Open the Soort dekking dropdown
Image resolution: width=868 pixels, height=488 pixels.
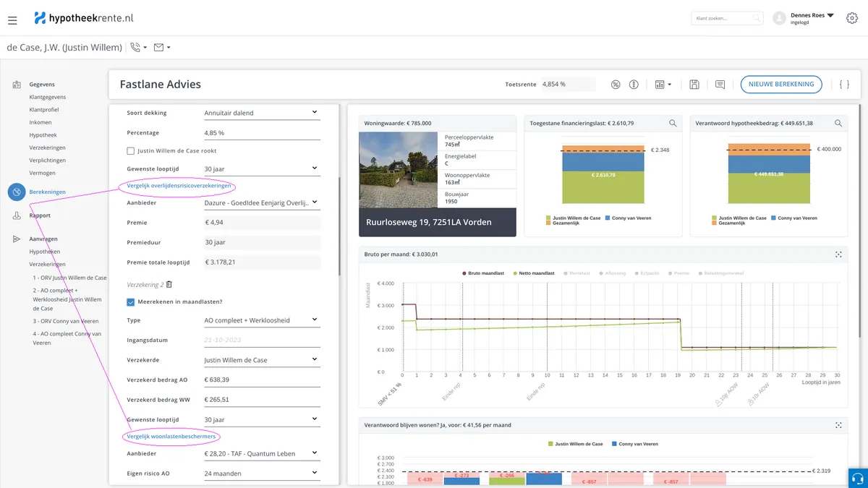coord(262,113)
